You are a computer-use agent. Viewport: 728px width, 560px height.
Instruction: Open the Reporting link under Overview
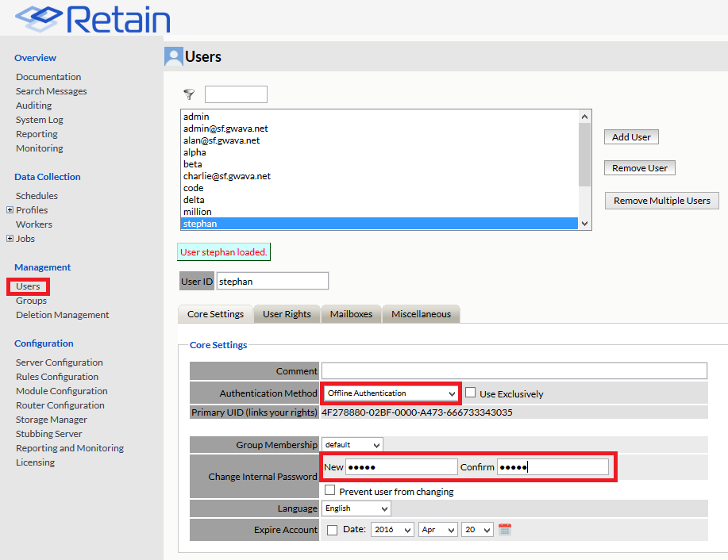point(37,134)
